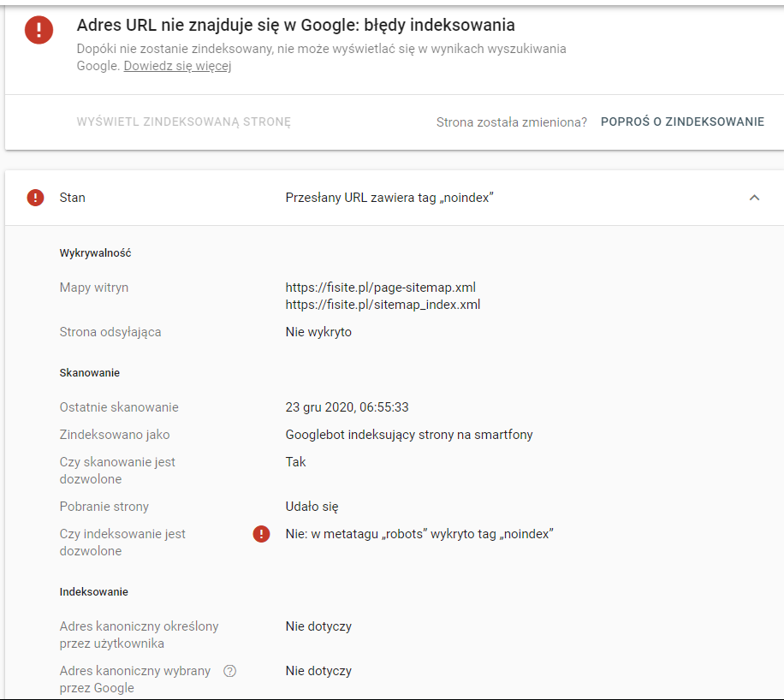This screenshot has height=700, width=784.
Task: Collapse the Stan section with the chevron
Action: pyautogui.click(x=754, y=198)
